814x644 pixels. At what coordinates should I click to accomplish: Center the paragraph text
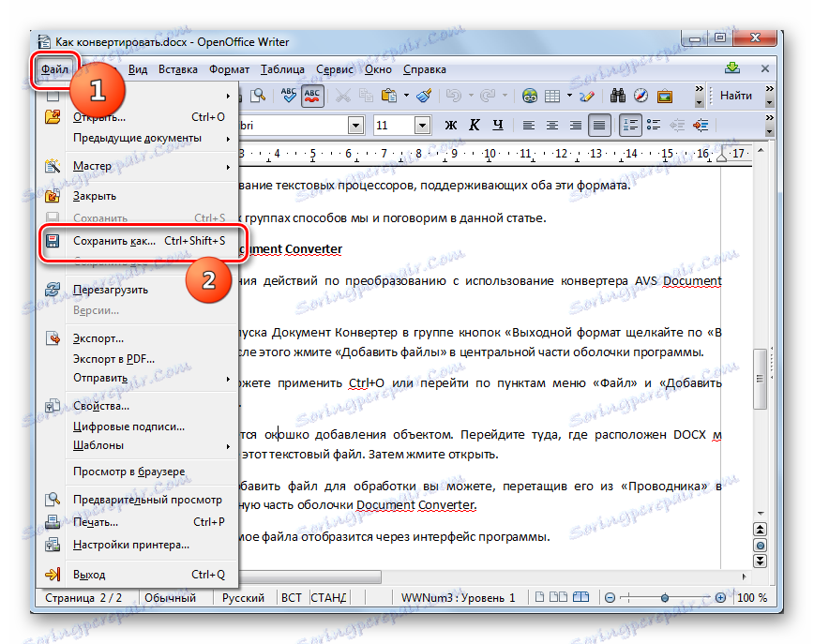click(551, 125)
